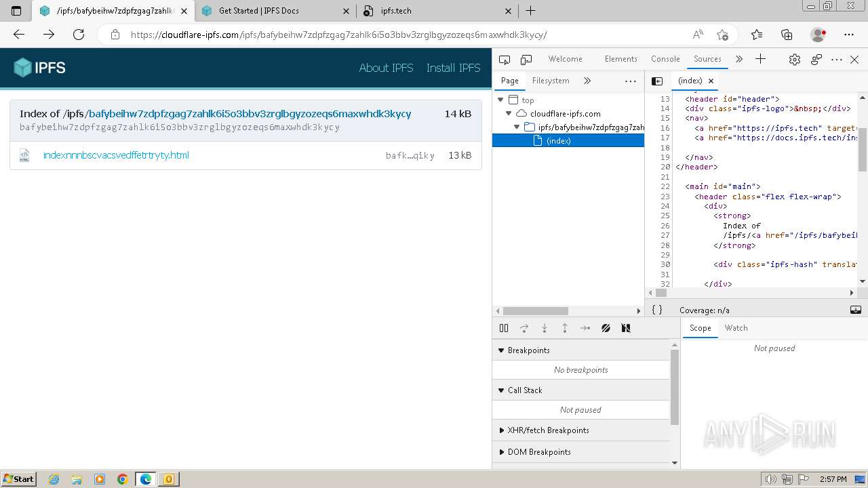Open a new browser tab

click(531, 11)
